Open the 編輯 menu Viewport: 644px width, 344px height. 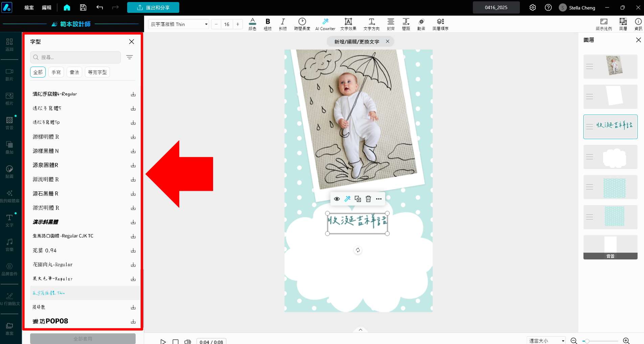pos(47,7)
